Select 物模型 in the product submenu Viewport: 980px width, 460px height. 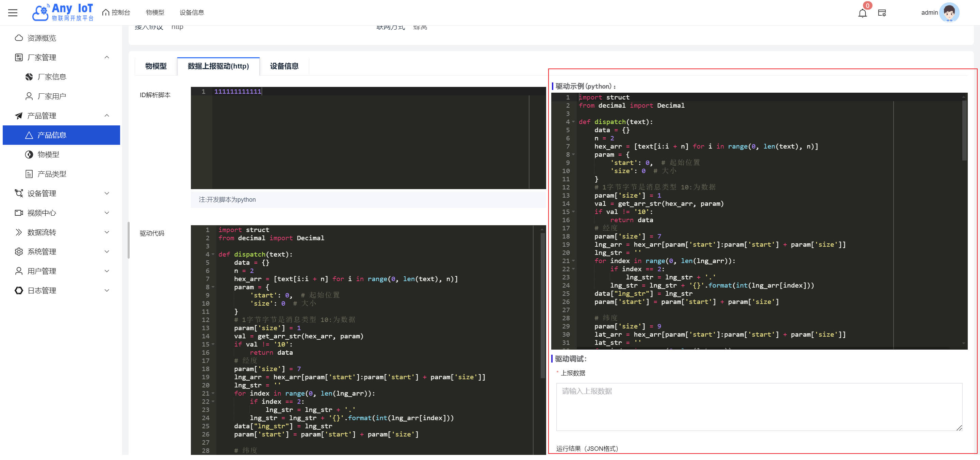(48, 155)
